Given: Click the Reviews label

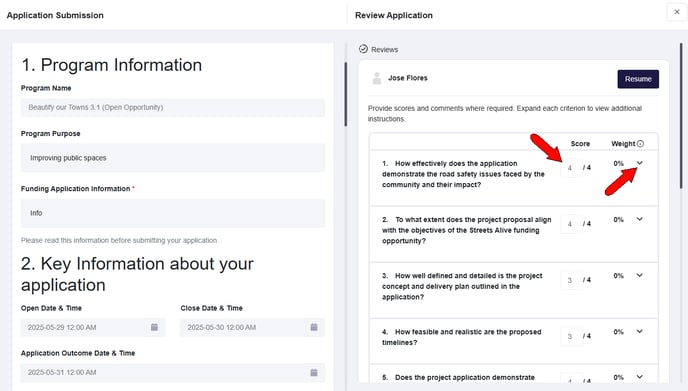Looking at the screenshot, I should coord(384,50).
